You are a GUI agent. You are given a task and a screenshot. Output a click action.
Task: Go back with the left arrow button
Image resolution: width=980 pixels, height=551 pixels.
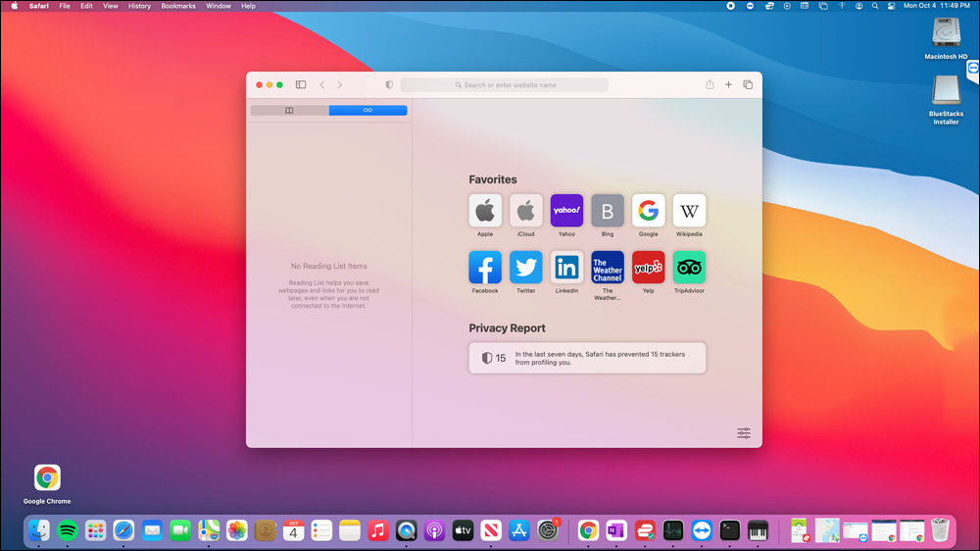tap(322, 84)
